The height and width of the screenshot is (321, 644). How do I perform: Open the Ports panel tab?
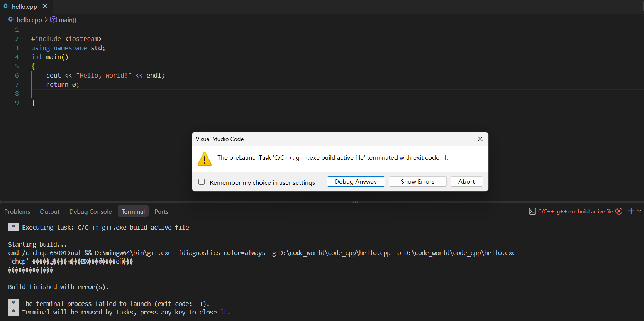tap(161, 212)
